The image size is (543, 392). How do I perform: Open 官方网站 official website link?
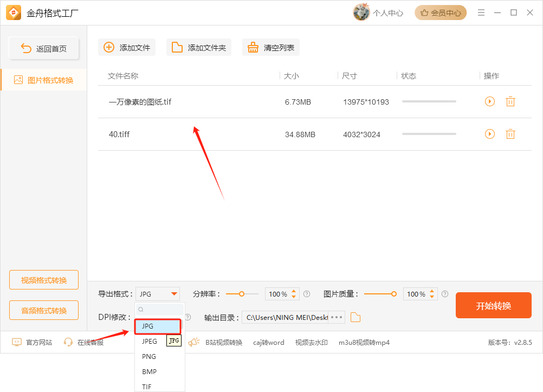point(32,343)
